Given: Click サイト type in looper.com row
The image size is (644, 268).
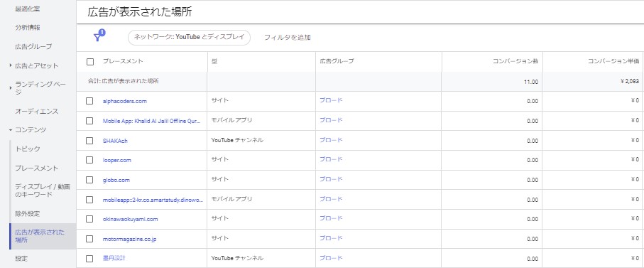Looking at the screenshot, I should [x=219, y=159].
